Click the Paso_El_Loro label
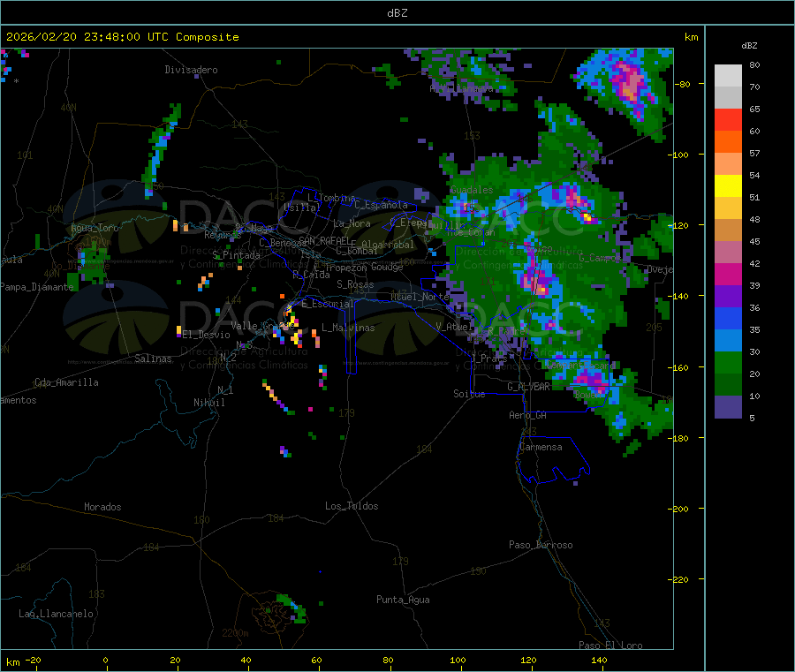The image size is (795, 672). click(x=610, y=646)
